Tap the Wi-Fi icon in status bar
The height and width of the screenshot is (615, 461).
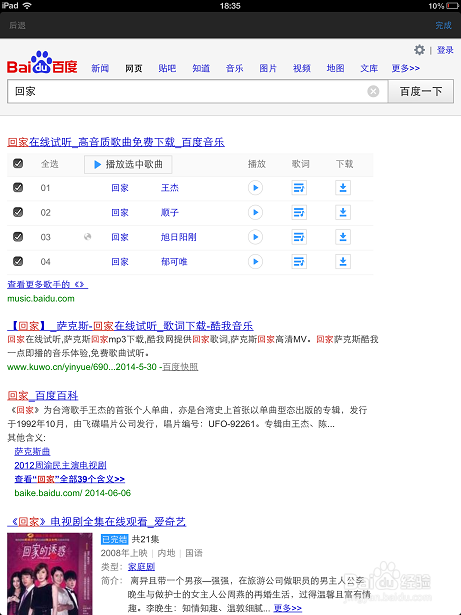tap(27, 5)
